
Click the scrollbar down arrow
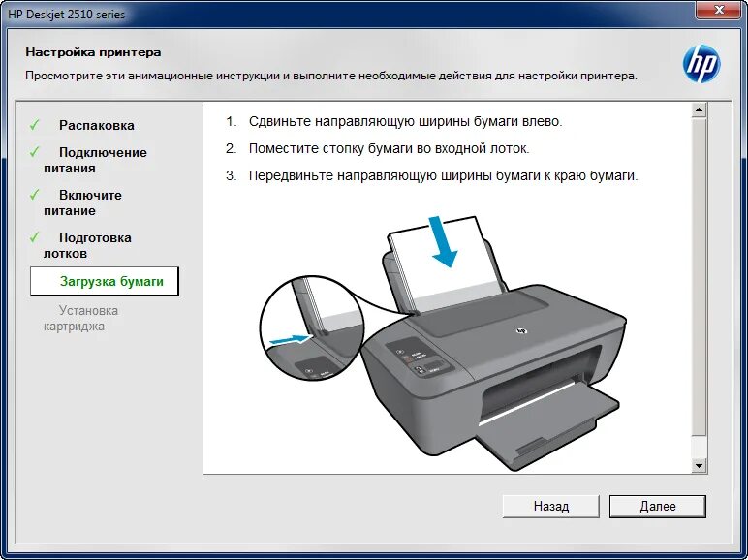point(699,466)
